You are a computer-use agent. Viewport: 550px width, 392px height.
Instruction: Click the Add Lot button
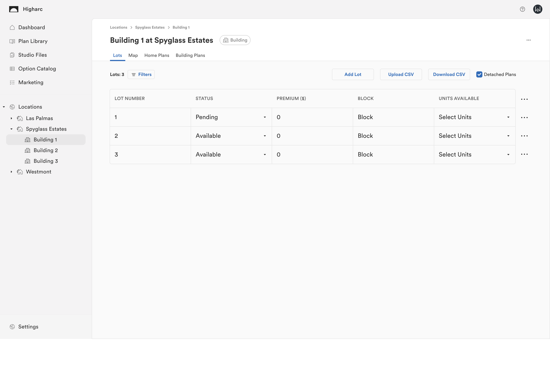(352, 74)
